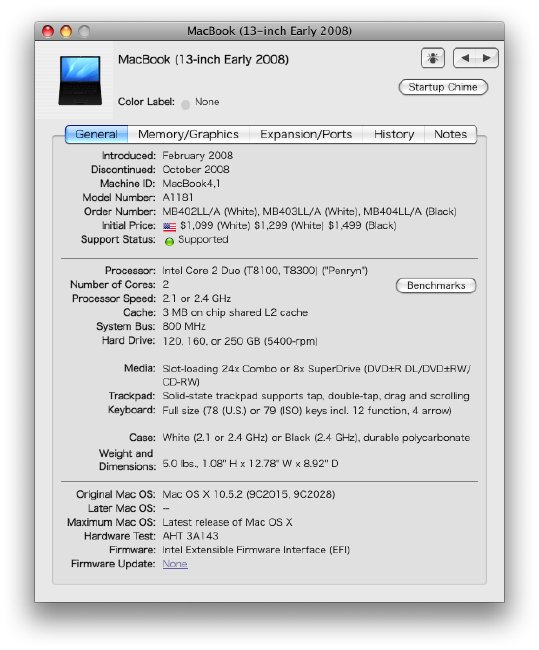This screenshot has width=539, height=650.
Task: Click the MacBook laptop picture
Action: [80, 80]
